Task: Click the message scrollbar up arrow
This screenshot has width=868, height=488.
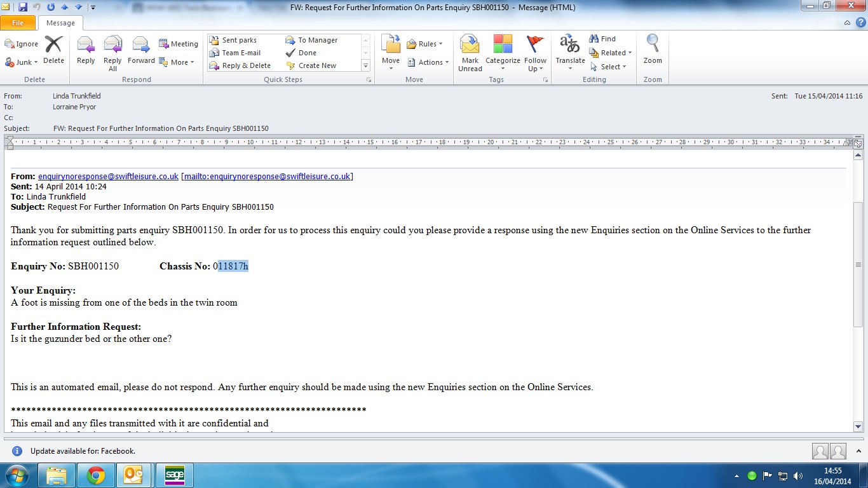Action: coord(858,156)
